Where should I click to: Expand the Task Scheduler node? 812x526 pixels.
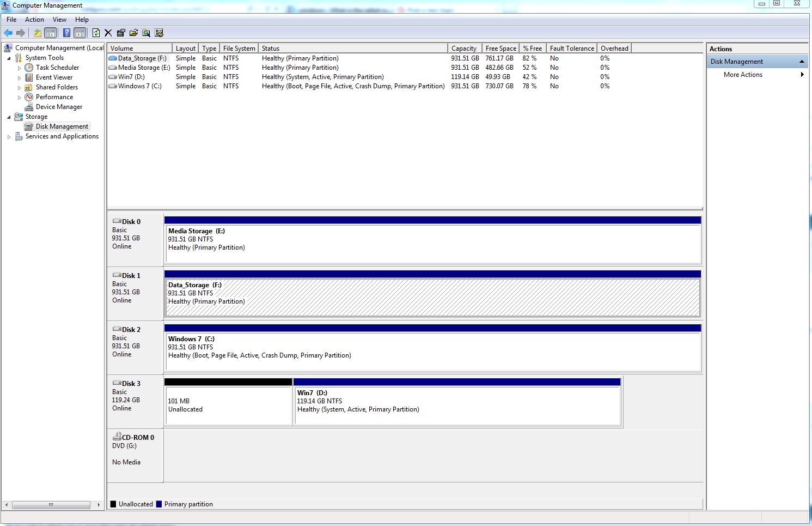19,68
